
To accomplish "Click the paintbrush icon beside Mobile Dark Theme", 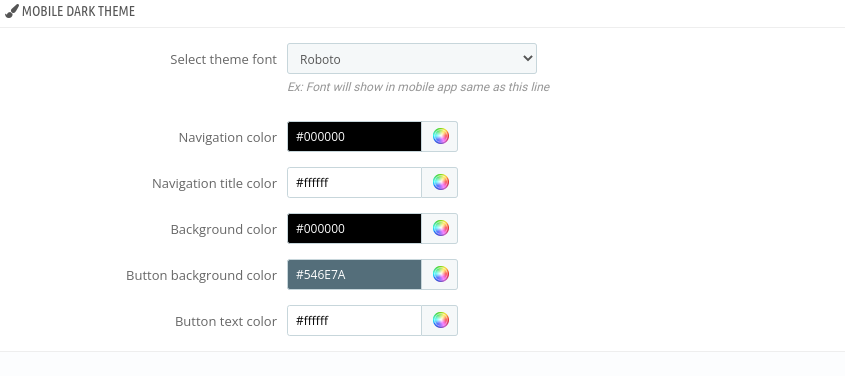I will click(11, 11).
